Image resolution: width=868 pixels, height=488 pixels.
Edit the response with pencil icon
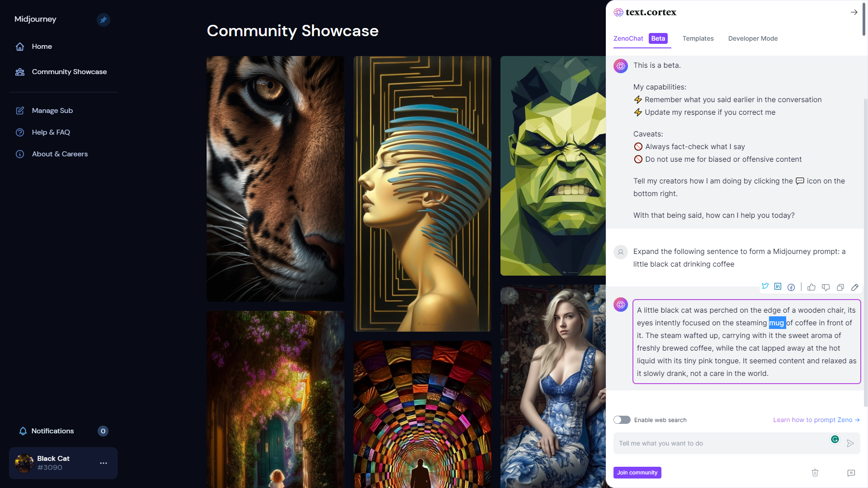click(x=855, y=287)
